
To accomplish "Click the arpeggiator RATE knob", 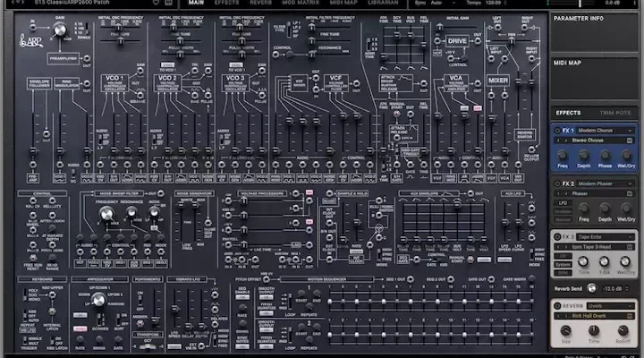I will click(80, 339).
